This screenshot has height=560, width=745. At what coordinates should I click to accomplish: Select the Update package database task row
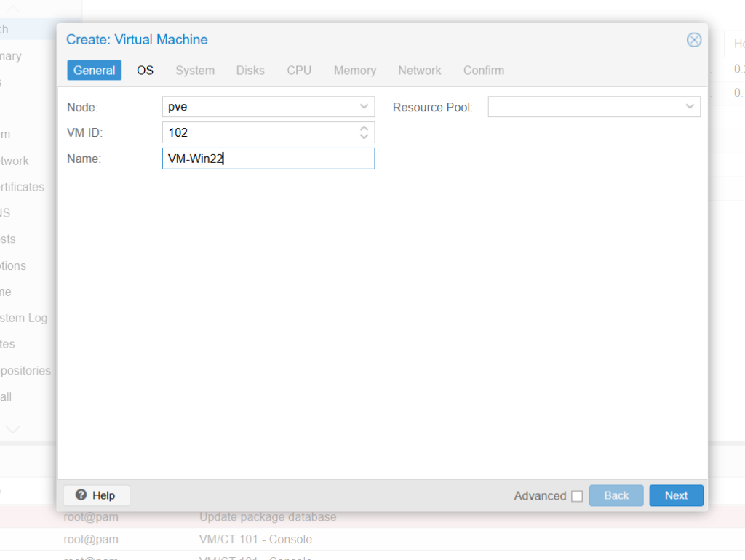point(268,517)
